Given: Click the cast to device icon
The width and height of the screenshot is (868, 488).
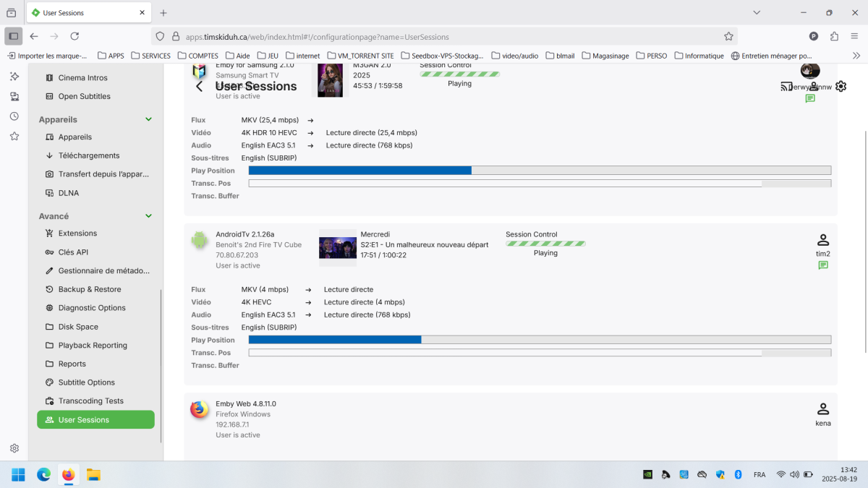Looking at the screenshot, I should [x=786, y=87].
